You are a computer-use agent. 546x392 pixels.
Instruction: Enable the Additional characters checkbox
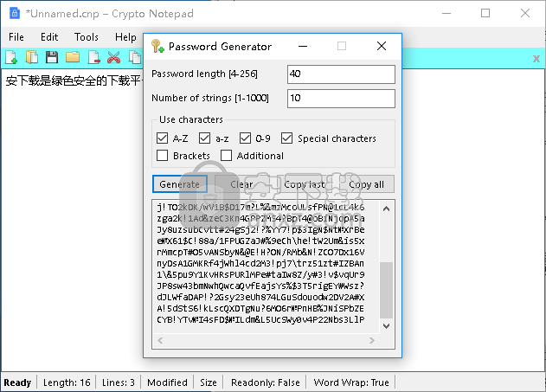click(226, 155)
